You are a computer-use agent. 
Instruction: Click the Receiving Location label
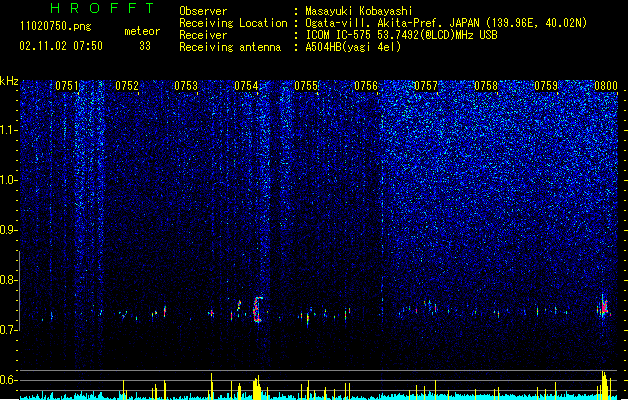click(x=233, y=23)
